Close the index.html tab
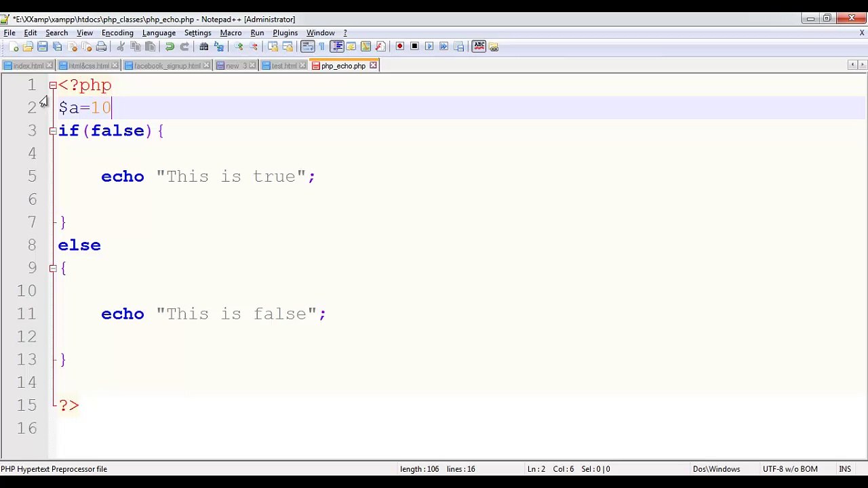The height and width of the screenshot is (488, 868). 49,66
